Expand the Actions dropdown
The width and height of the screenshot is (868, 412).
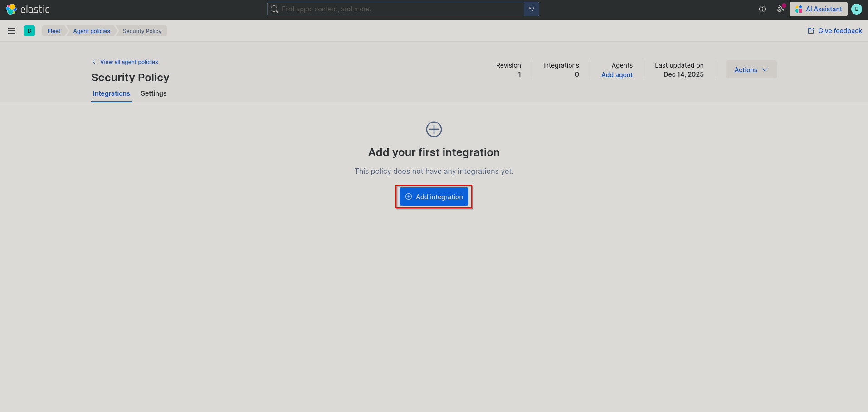(751, 69)
